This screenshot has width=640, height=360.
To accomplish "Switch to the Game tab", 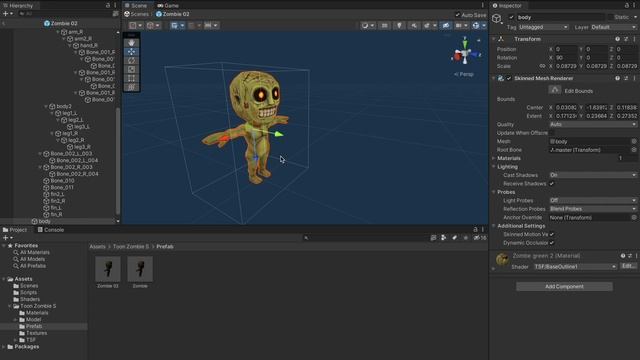I will (x=168, y=6).
